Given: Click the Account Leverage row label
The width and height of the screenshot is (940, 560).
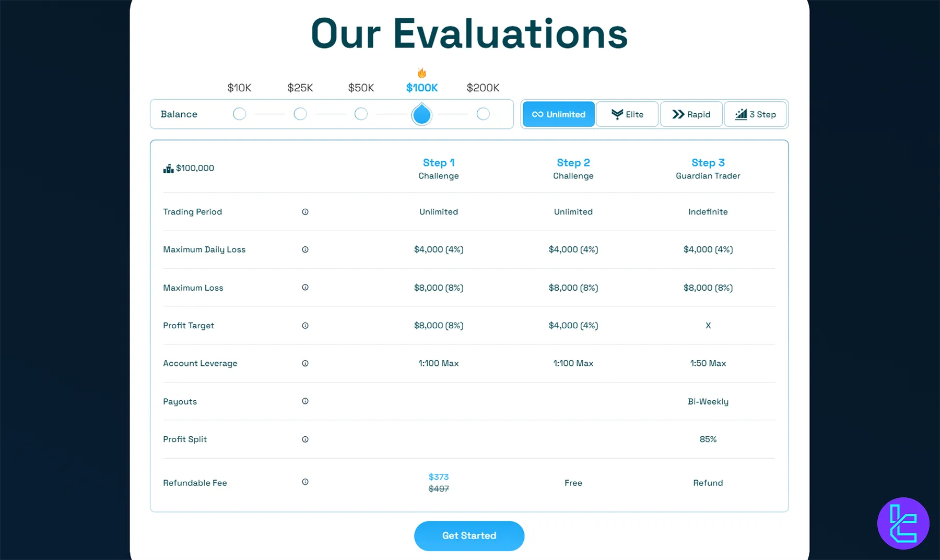Looking at the screenshot, I should click(200, 363).
